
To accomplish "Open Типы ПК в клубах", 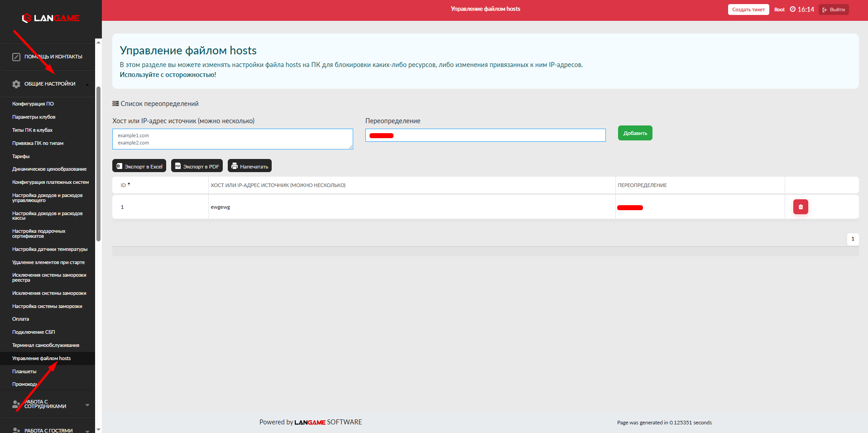I will tap(32, 130).
